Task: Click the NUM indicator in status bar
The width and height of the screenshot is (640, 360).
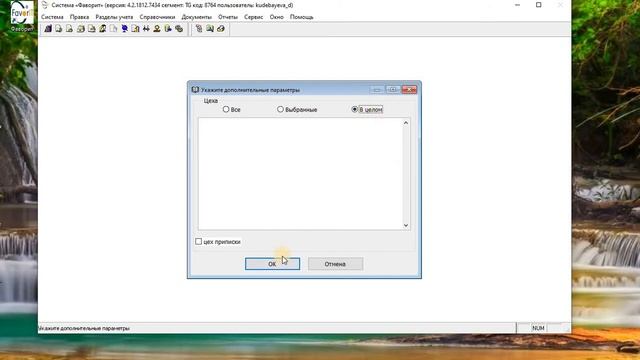Action: point(538,328)
